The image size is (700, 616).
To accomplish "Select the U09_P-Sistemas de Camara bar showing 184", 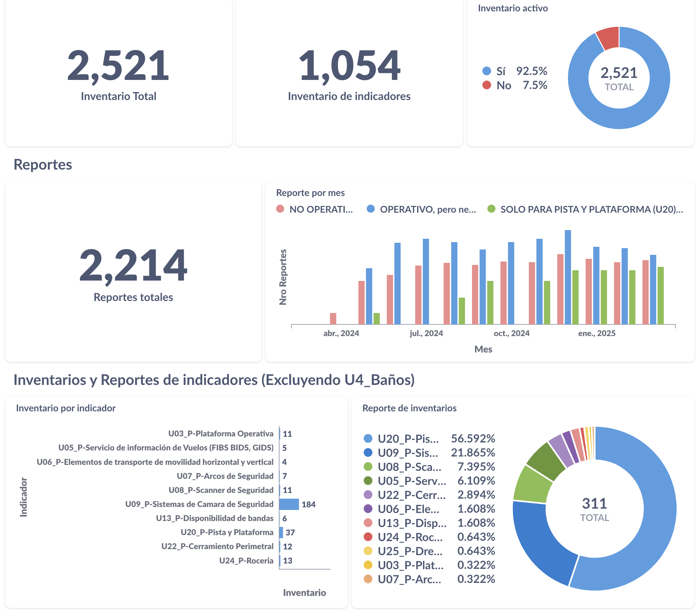I will [x=289, y=504].
